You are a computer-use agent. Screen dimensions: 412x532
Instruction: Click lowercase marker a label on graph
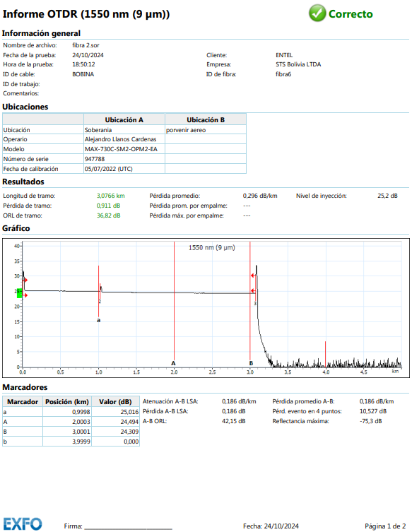(x=99, y=320)
